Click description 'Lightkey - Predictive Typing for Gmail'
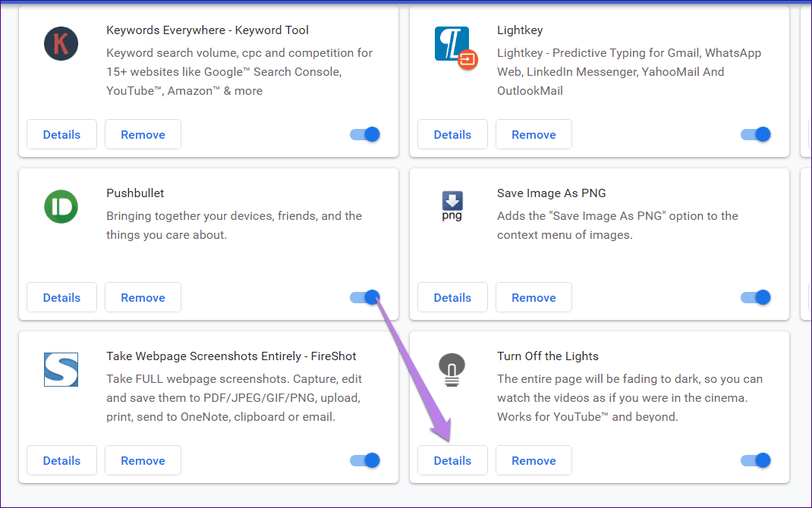Viewport: 812px width, 508px height. [629, 72]
